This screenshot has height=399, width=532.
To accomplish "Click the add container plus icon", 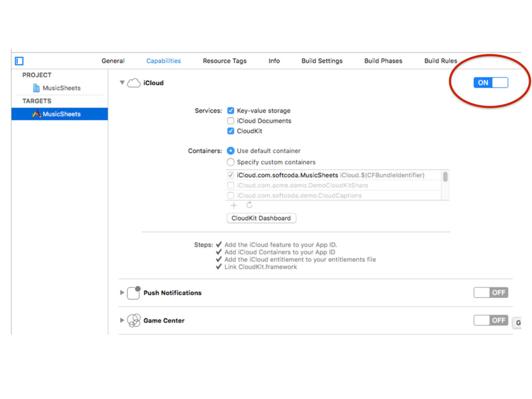I will pos(234,205).
